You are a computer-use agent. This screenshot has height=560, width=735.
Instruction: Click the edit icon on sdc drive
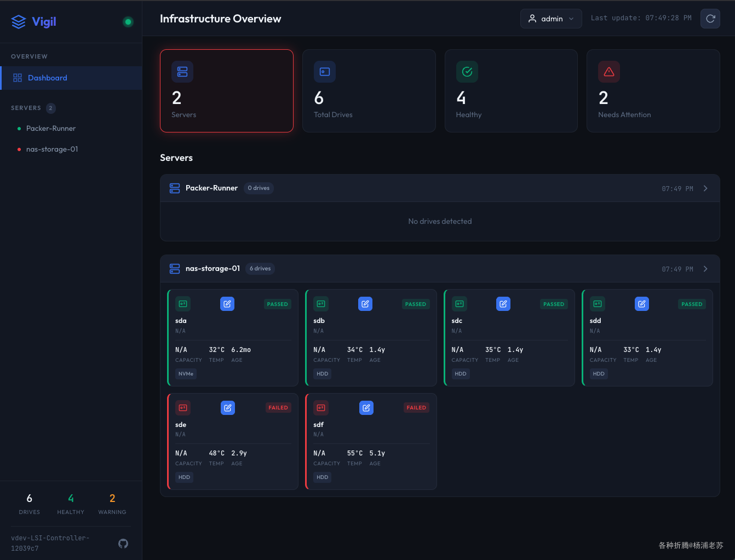503,304
